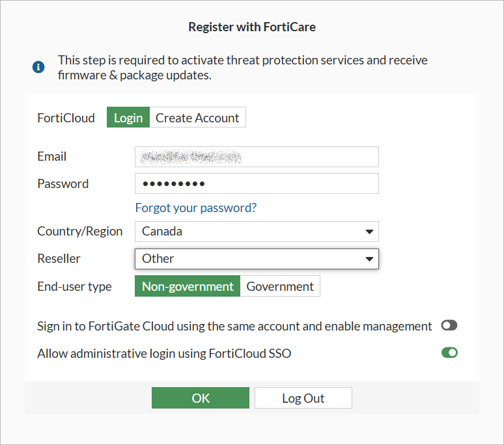Click the Email field label
The width and height of the screenshot is (504, 445).
click(52, 157)
